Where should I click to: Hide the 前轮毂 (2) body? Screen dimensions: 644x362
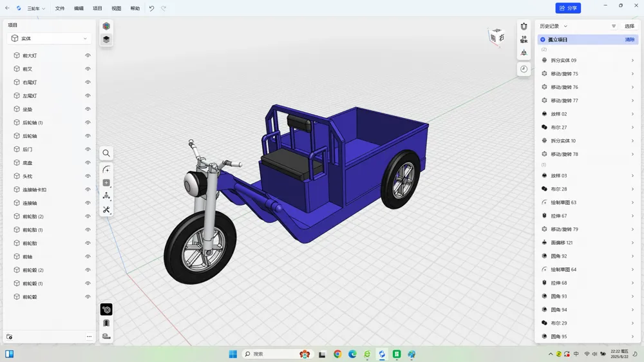[x=88, y=270]
